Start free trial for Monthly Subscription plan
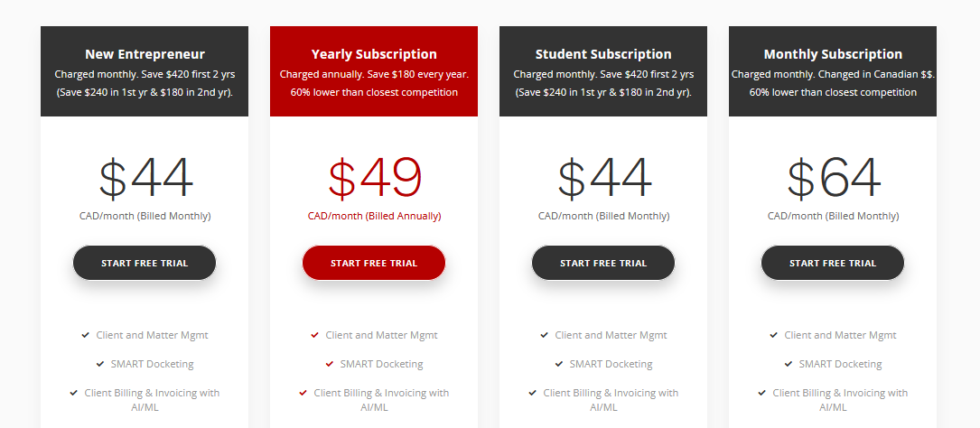Image resolution: width=980 pixels, height=428 pixels. point(833,263)
